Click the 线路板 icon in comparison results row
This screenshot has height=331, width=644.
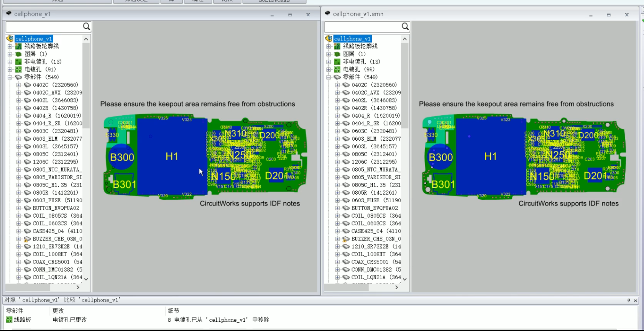tap(9, 320)
